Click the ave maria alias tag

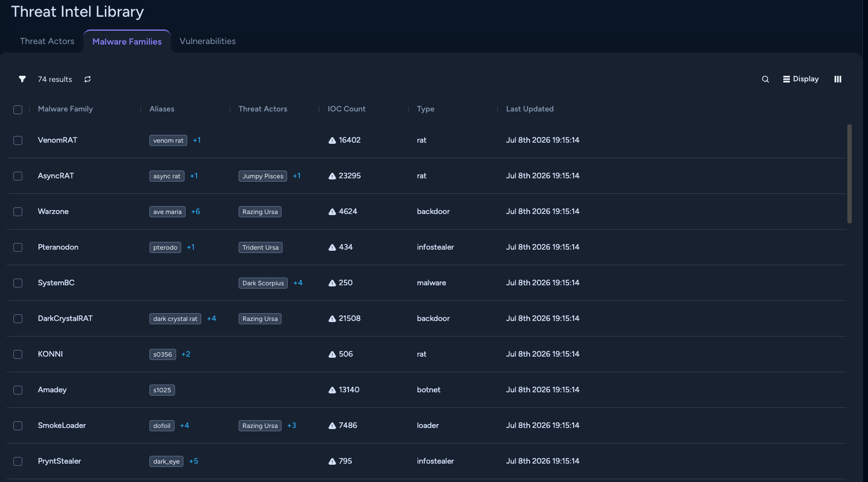click(167, 212)
